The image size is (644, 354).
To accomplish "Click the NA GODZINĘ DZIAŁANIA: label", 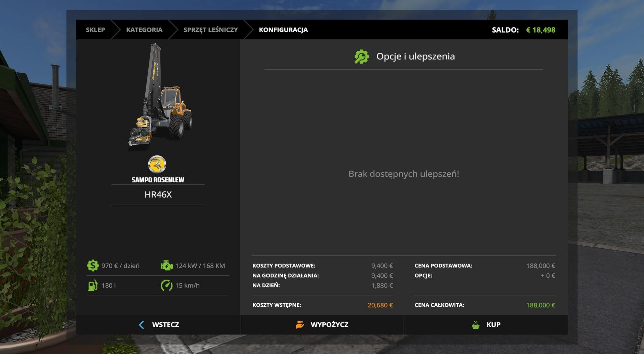I will tap(286, 275).
